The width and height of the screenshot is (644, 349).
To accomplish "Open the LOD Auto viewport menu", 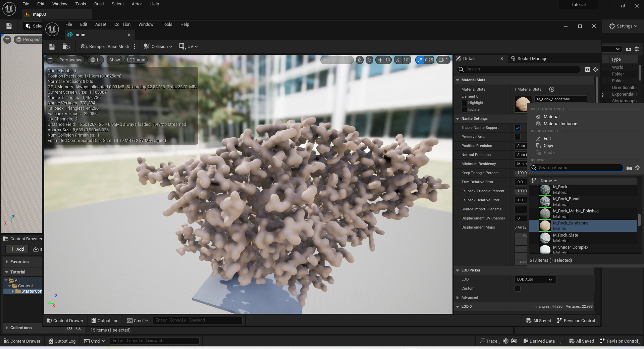I will [136, 60].
